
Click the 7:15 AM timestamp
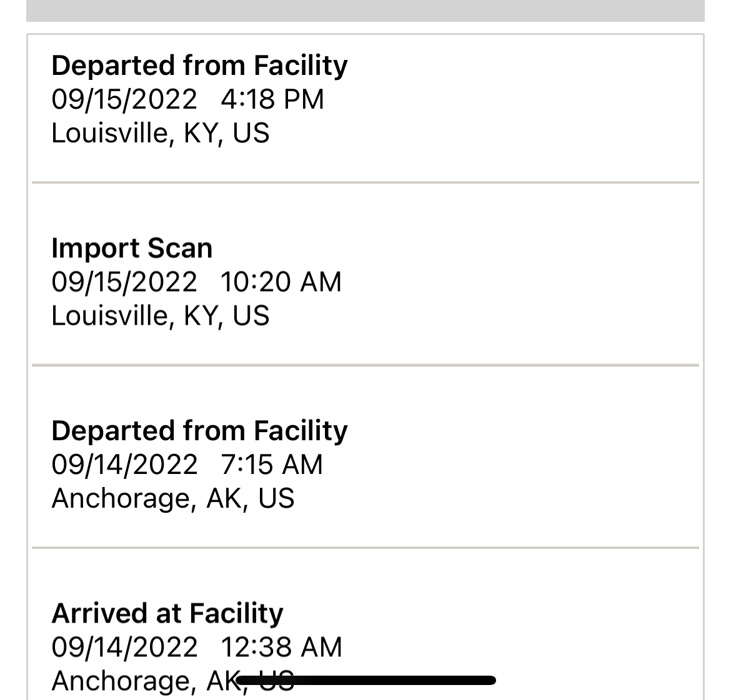[x=272, y=465]
